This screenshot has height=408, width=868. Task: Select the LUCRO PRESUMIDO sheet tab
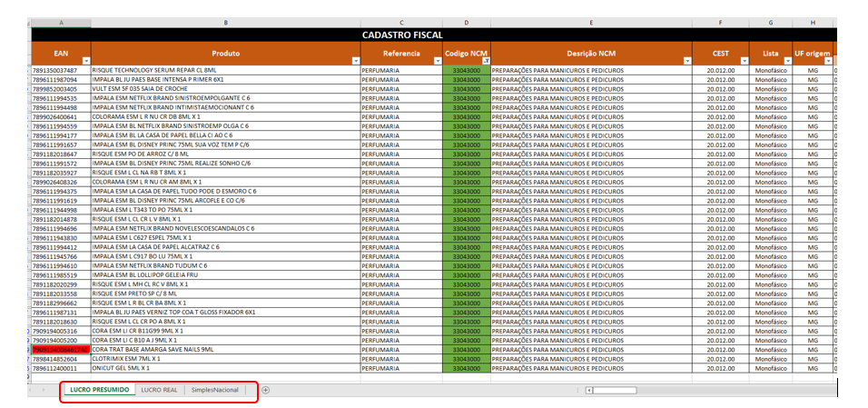[99, 390]
